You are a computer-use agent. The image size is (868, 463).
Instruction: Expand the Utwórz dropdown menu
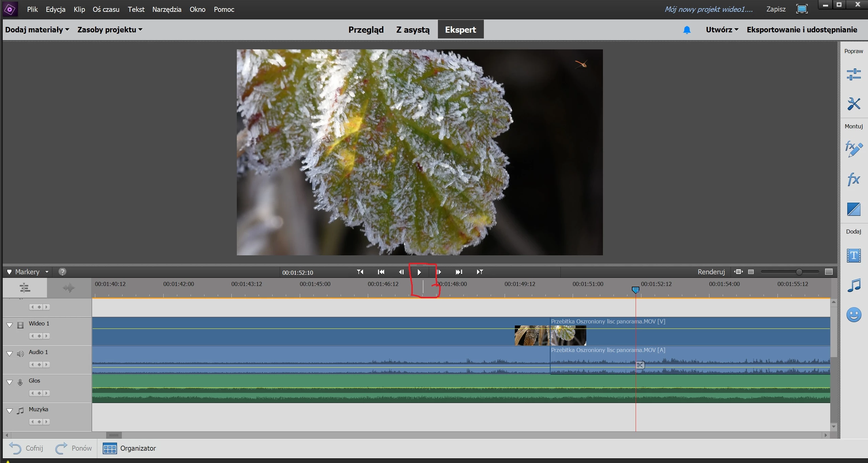click(722, 30)
